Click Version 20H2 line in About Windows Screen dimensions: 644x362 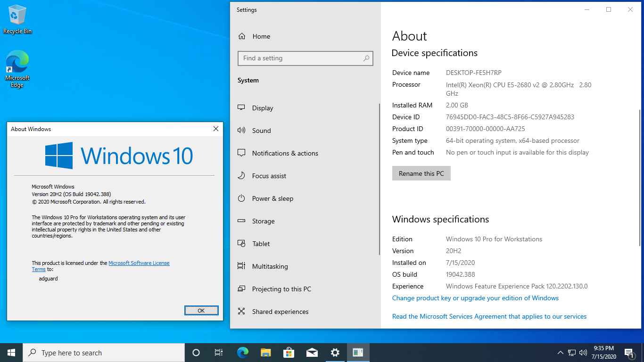71,194
